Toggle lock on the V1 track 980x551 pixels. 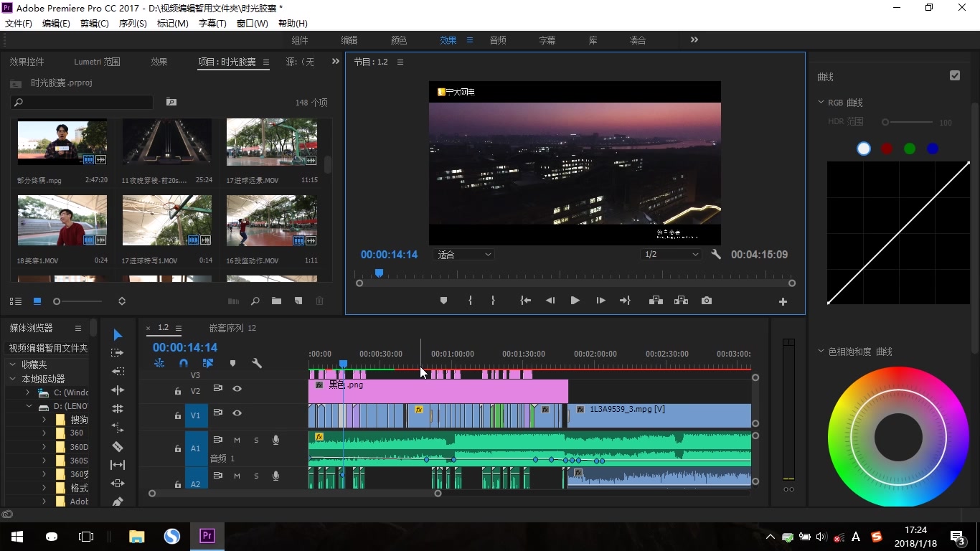point(178,415)
